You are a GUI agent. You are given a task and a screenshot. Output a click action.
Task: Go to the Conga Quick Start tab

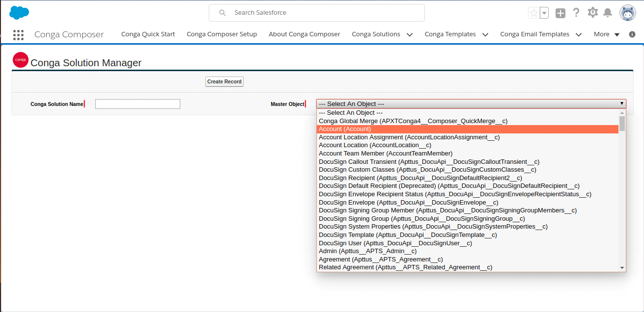click(x=148, y=34)
